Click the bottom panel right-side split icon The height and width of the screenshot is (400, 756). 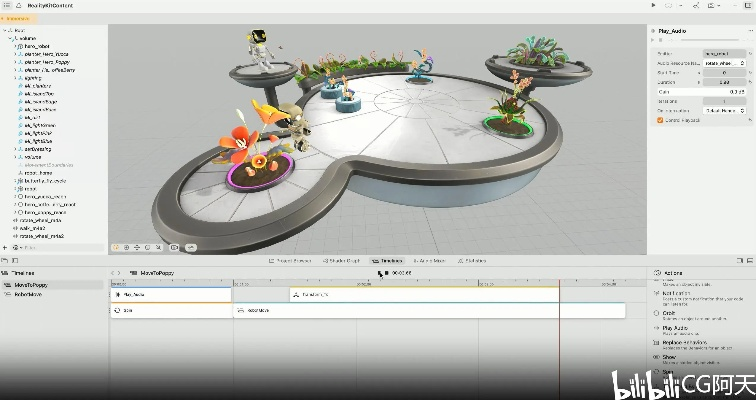(740, 260)
